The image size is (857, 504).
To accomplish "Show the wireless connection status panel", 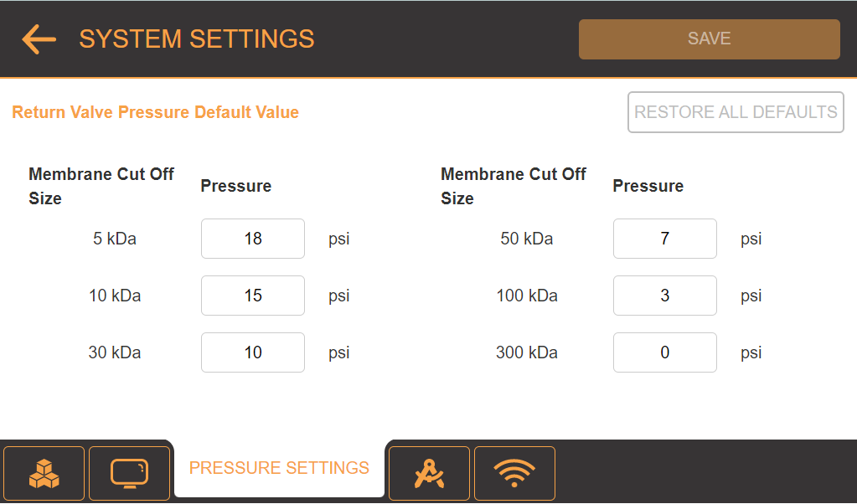I will [x=514, y=473].
